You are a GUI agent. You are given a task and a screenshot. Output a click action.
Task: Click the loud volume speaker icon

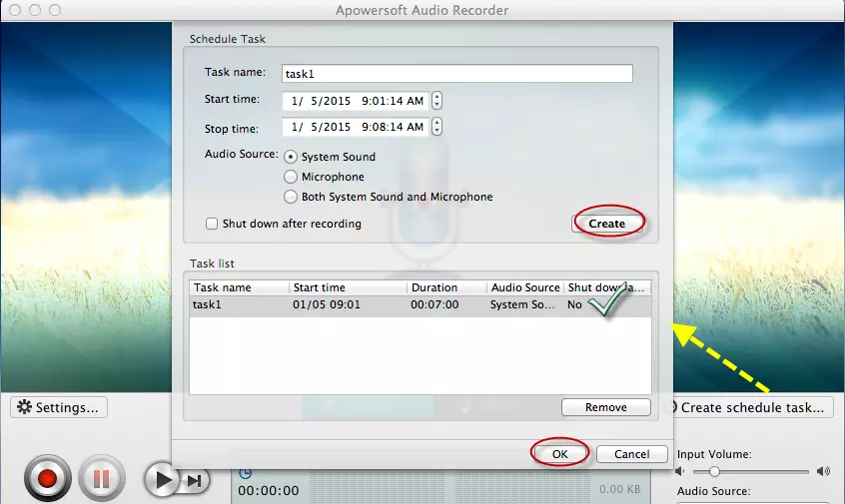(823, 472)
